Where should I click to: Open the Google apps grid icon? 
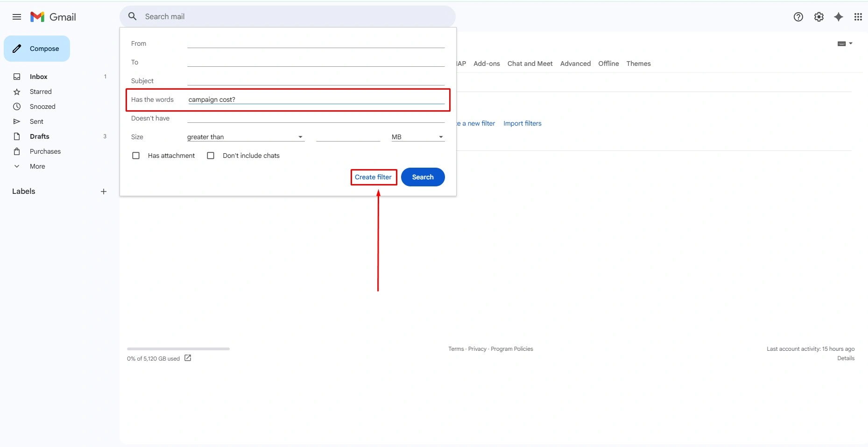point(858,17)
